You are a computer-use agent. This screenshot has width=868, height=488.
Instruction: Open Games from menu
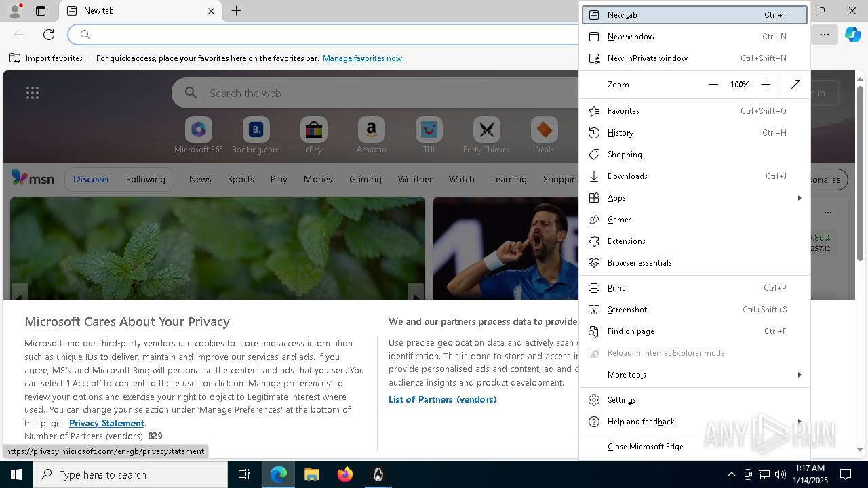[695, 220]
